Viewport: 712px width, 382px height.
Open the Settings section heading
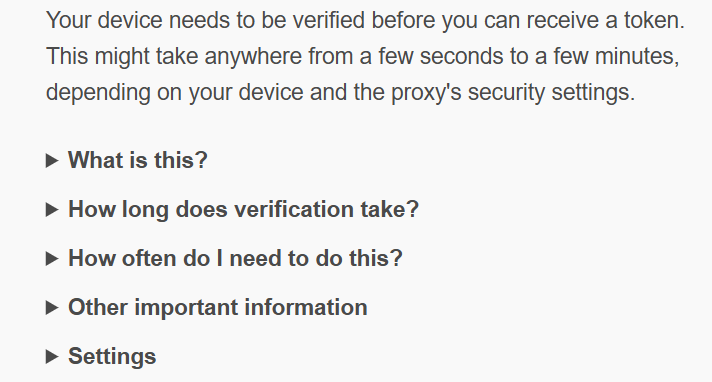pos(112,357)
